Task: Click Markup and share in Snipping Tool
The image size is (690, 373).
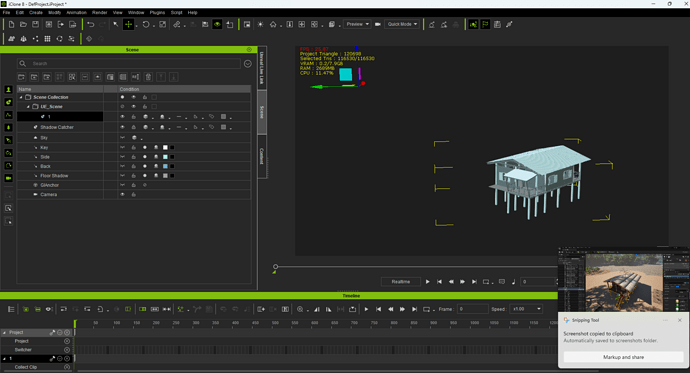Action: [623, 357]
